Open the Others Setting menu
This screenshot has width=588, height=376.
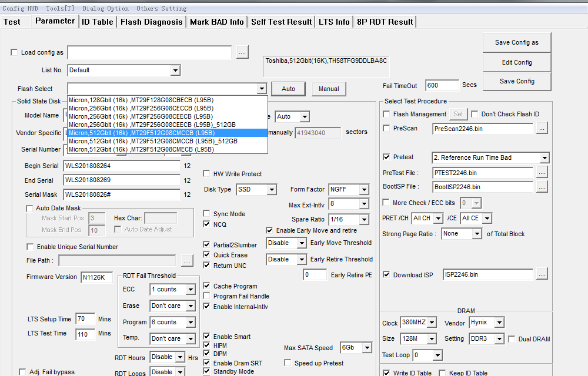(161, 8)
